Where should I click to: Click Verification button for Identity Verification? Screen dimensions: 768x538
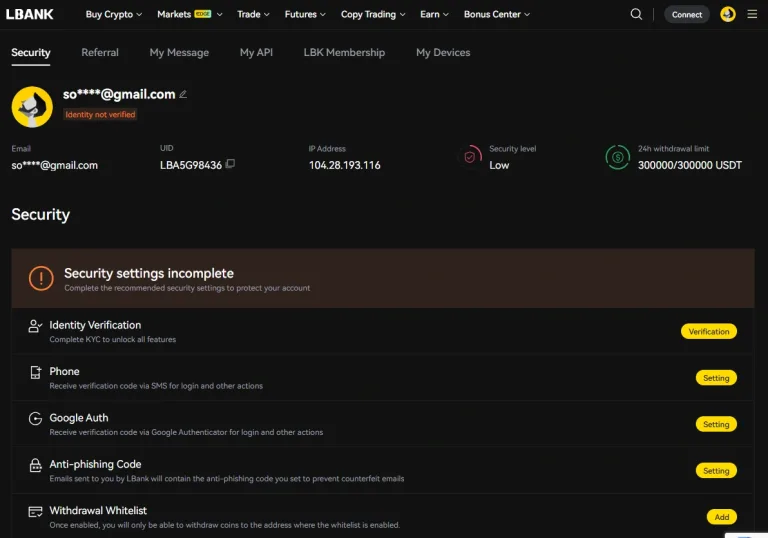tap(709, 331)
